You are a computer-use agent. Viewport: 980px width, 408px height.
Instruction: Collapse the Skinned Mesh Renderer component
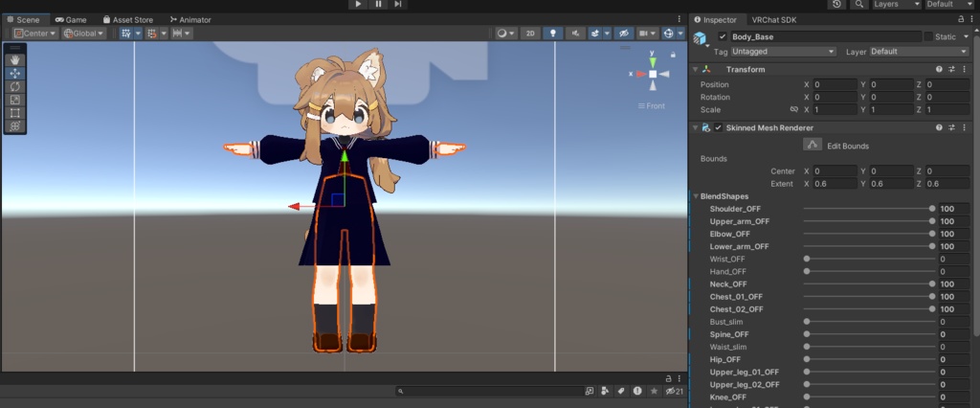pos(696,127)
